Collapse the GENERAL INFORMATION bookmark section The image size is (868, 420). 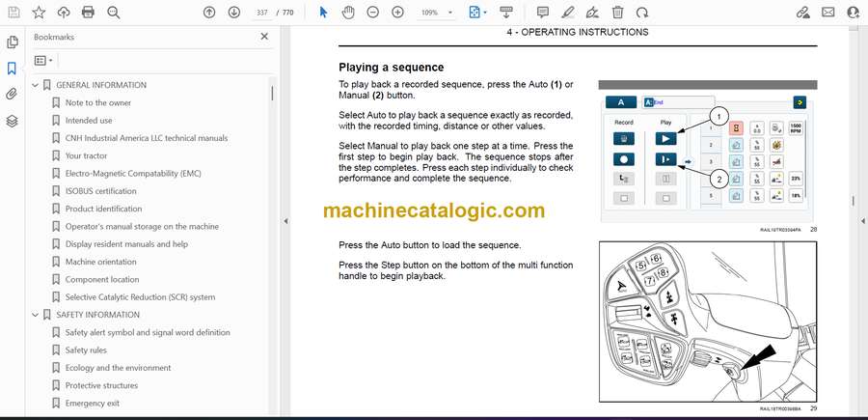tap(37, 85)
